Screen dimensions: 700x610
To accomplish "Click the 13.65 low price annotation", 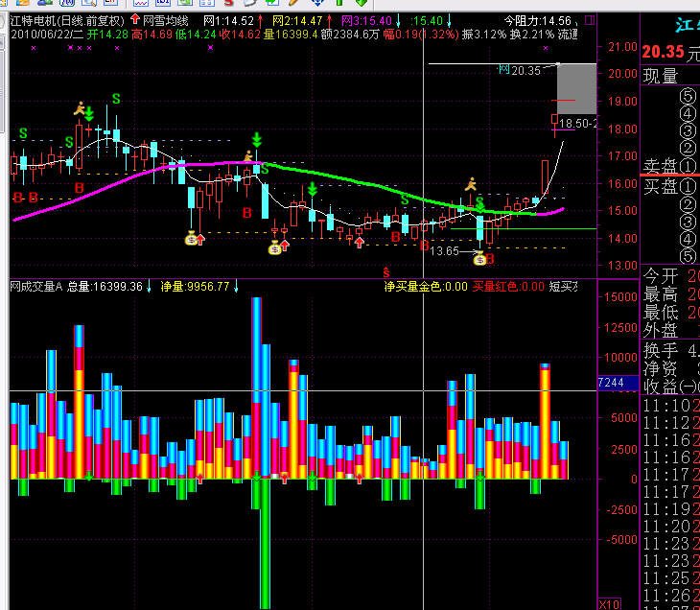I will coord(445,251).
